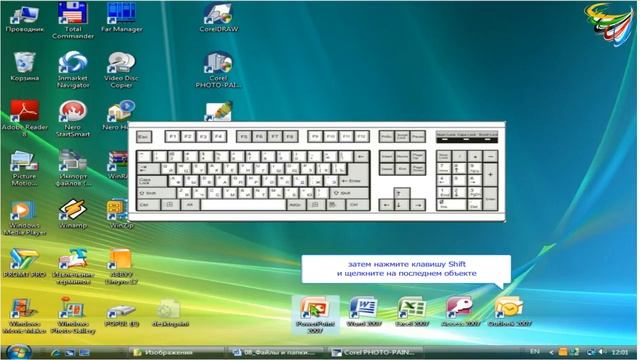Click the Word 2007 desktop shortcut
The width and height of the screenshot is (640, 360).
pos(364,312)
